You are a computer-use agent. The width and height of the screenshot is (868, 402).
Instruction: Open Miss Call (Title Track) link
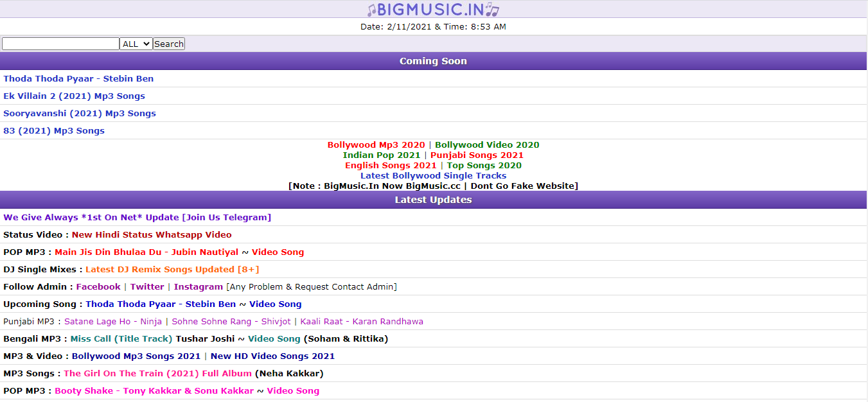tap(121, 339)
